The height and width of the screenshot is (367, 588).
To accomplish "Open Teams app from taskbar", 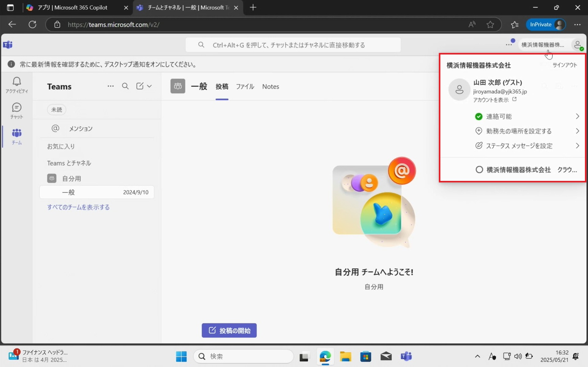I will 406,356.
